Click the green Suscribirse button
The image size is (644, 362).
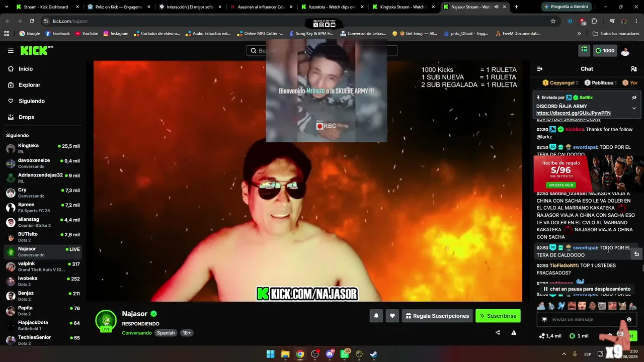(x=498, y=316)
